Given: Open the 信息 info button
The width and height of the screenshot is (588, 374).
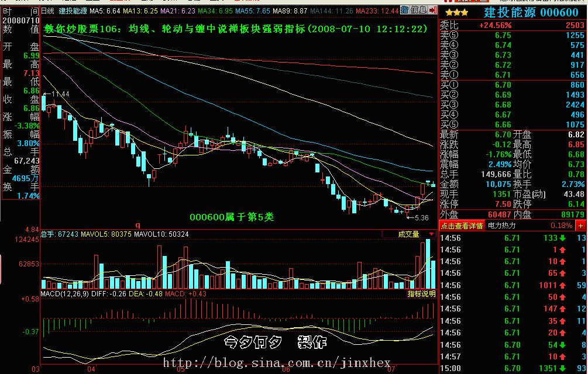Looking at the screenshot, I should [x=418, y=11].
